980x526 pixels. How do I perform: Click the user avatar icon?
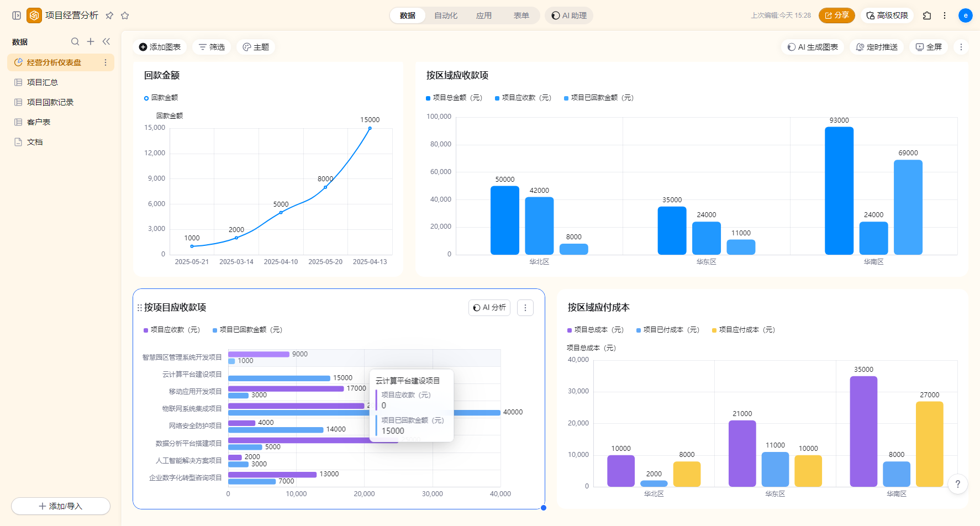[x=965, y=15]
